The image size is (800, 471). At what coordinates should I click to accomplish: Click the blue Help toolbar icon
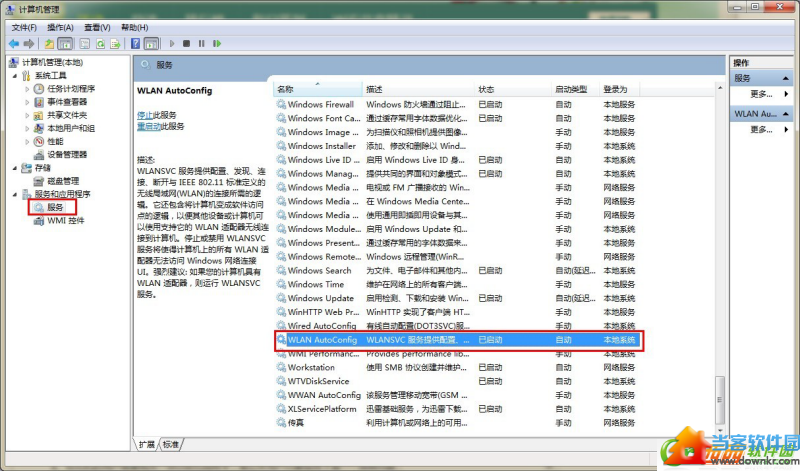(135, 44)
